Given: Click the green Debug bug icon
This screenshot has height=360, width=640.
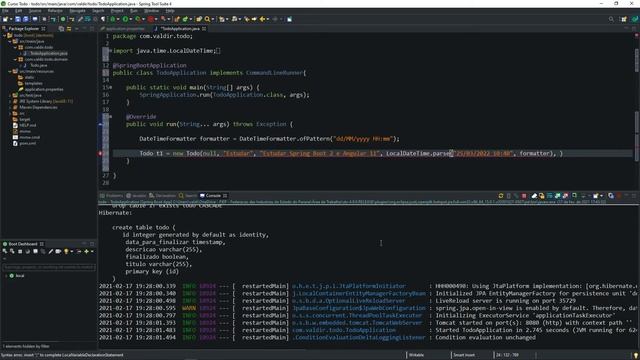Looking at the screenshot, I should [x=113, y=19].
